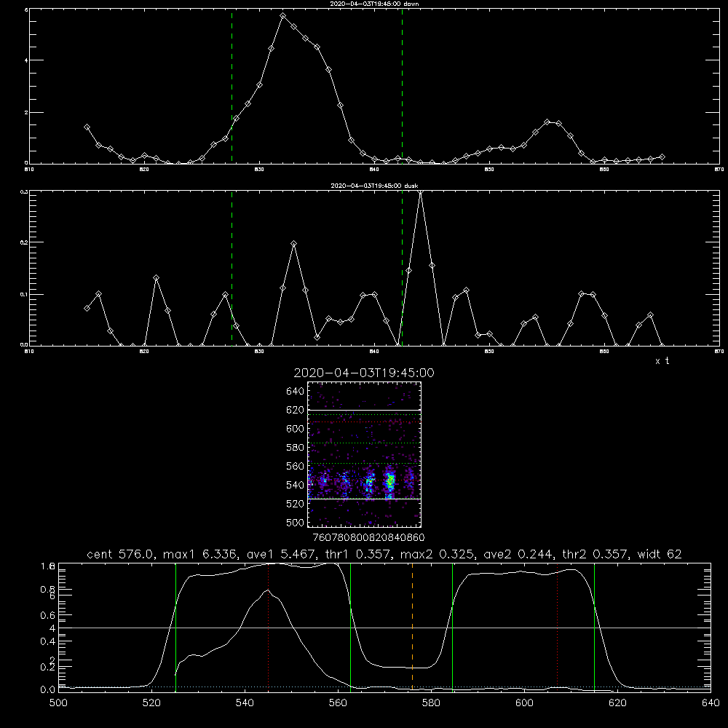Click the '2020-04-03T19:45:00 dusk' plot title
The width and height of the screenshot is (728, 728).
[x=374, y=186]
